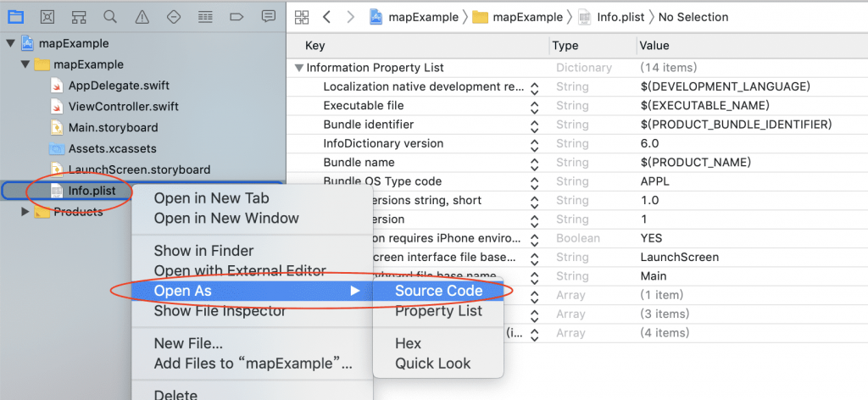Select Hex in the submenu
This screenshot has height=400, width=868.
408,343
